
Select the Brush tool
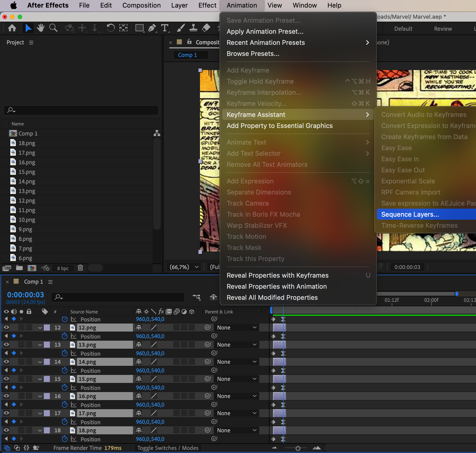[181, 28]
